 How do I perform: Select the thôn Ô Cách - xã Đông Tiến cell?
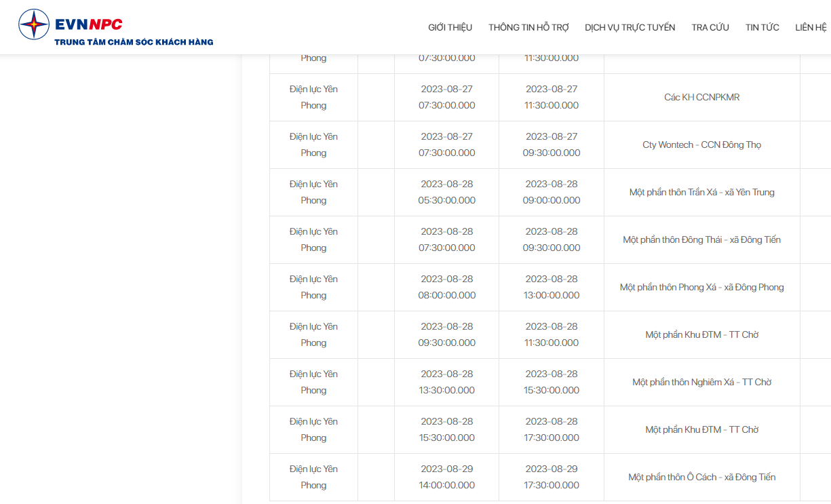[702, 478]
